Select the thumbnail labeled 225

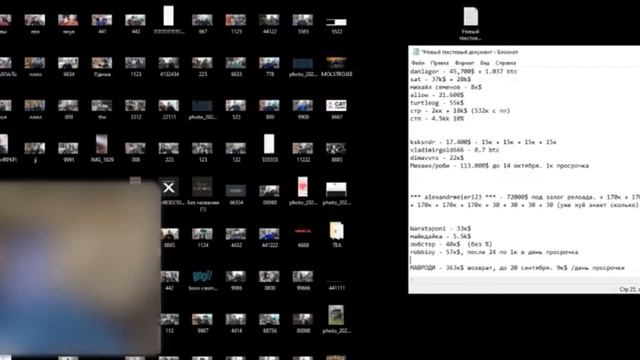tap(202, 67)
